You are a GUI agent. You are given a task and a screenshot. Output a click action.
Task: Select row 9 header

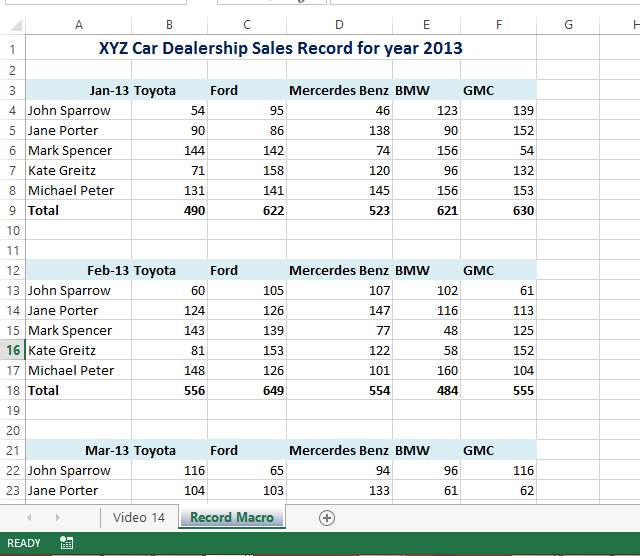coord(13,210)
